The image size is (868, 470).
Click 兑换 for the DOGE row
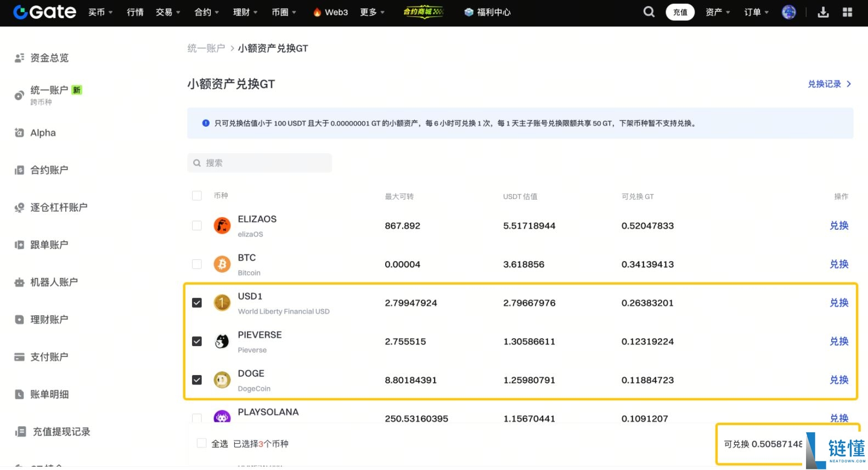coord(839,380)
